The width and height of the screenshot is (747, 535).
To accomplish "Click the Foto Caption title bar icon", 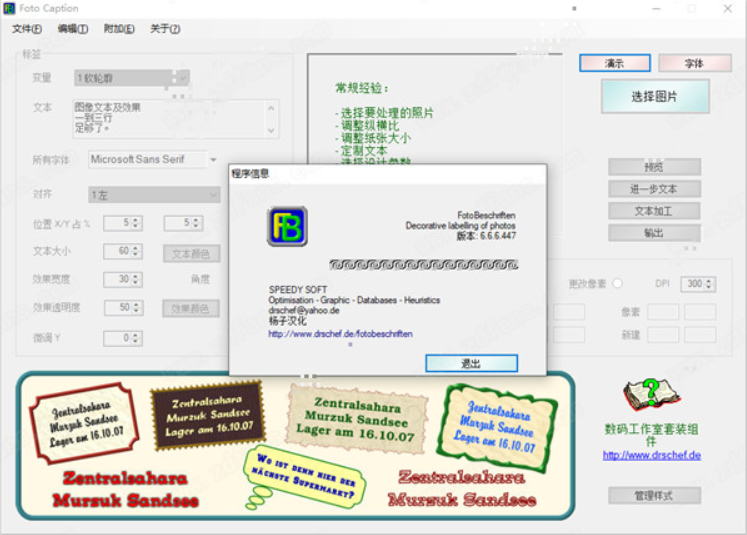I will [9, 8].
